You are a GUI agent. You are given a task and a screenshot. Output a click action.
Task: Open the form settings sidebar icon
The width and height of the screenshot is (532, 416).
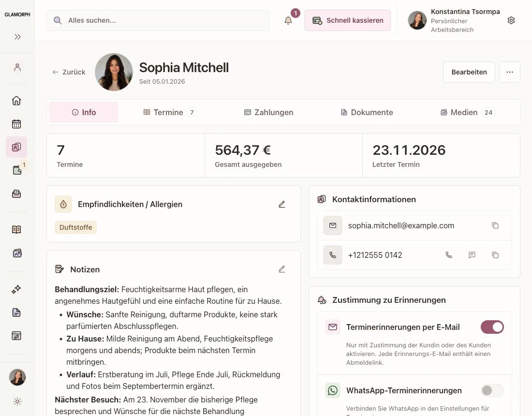pyautogui.click(x=16, y=336)
